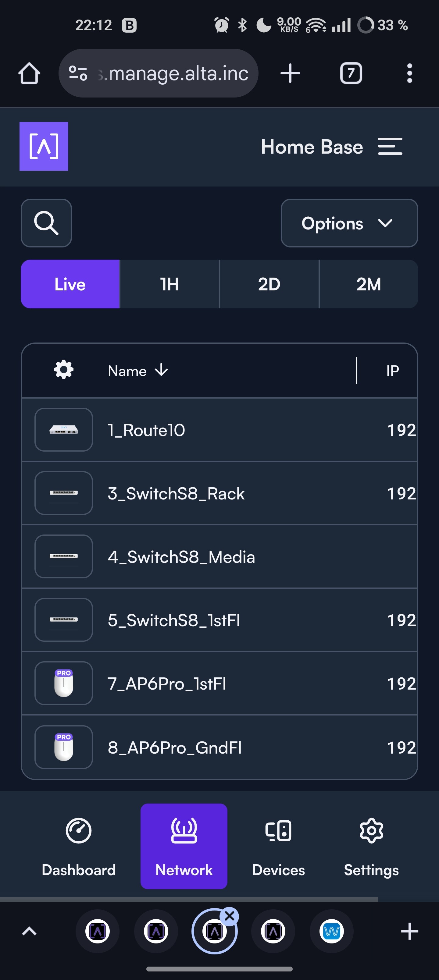Viewport: 439px width, 980px height.
Task: Open browser three-dot overflow menu
Action: pyautogui.click(x=409, y=73)
